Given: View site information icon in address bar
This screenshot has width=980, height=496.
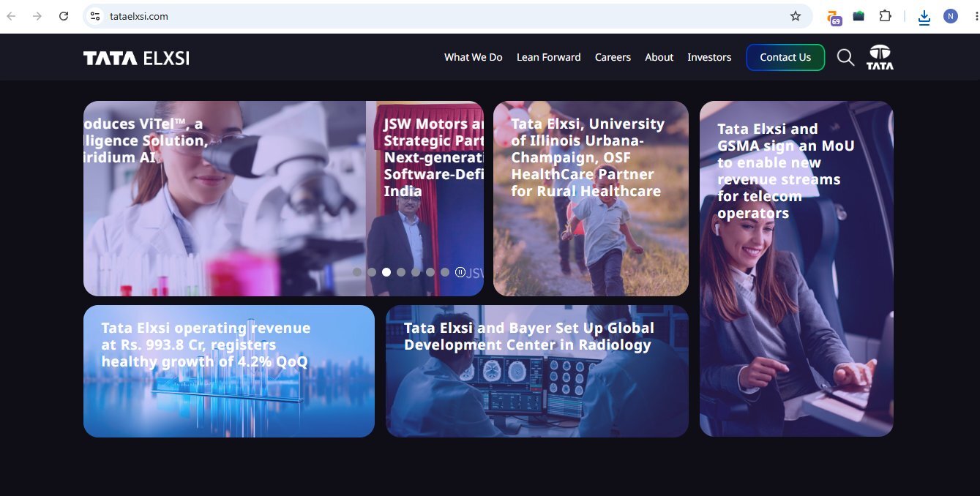Looking at the screenshot, I should coord(94,16).
